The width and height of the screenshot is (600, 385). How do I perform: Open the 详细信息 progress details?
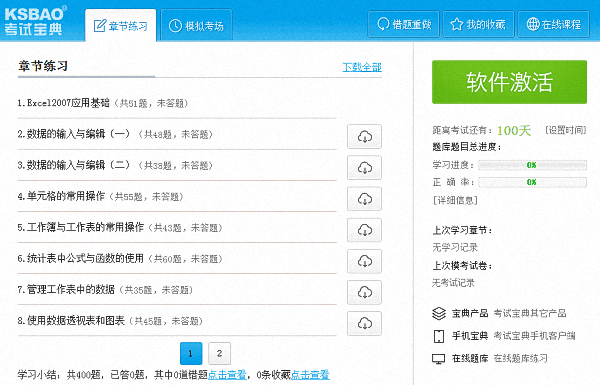pyautogui.click(x=455, y=200)
